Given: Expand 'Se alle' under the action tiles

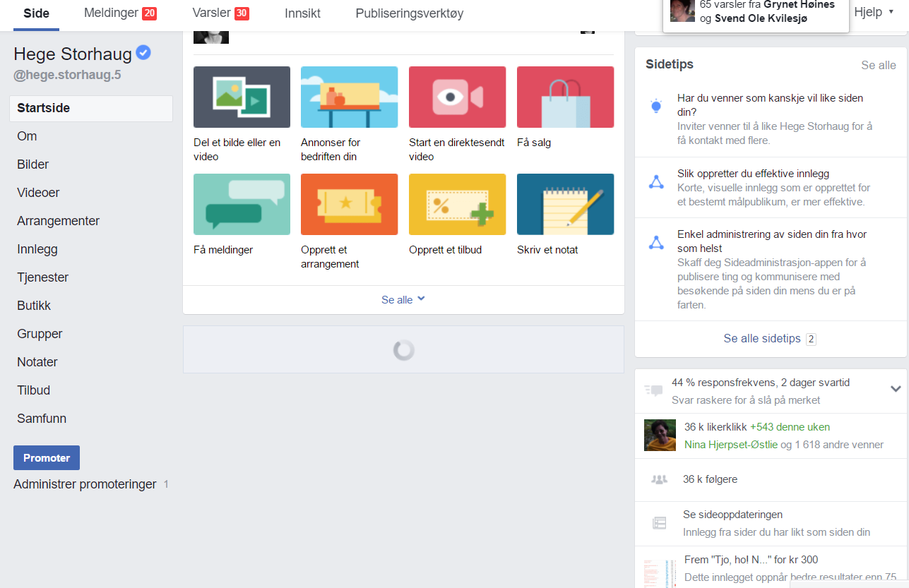Looking at the screenshot, I should (x=403, y=299).
